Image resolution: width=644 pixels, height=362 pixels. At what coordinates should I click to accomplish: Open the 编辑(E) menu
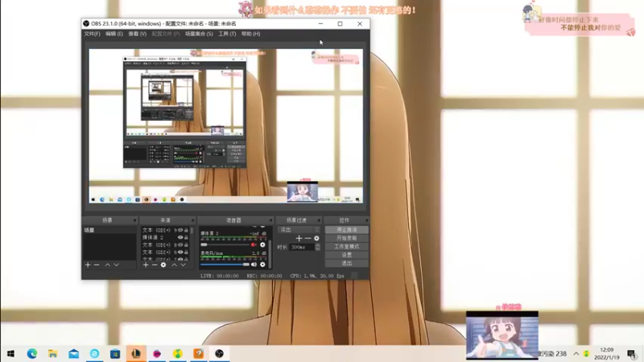[x=114, y=34]
